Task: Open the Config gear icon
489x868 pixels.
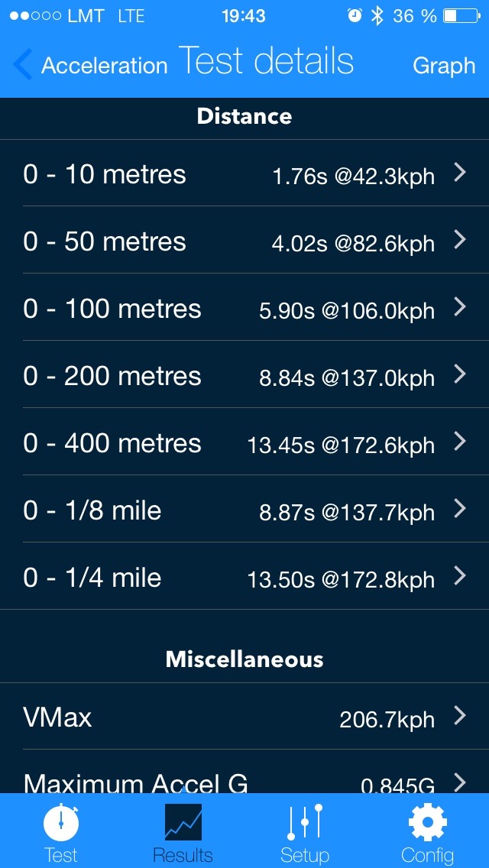Action: pyautogui.click(x=427, y=823)
